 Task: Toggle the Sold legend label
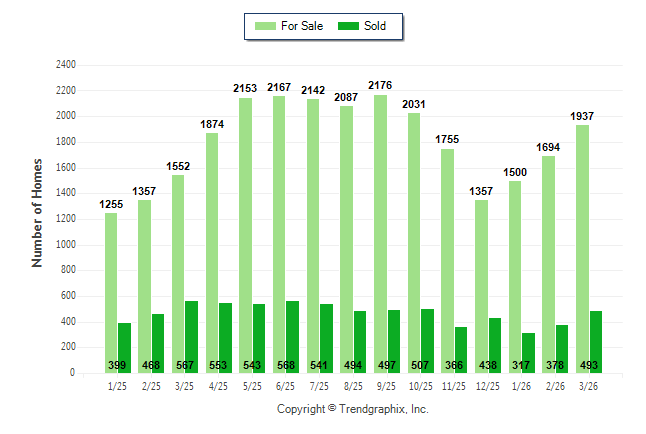tap(375, 26)
